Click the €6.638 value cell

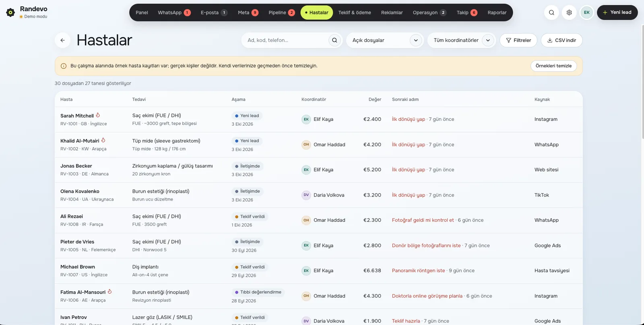point(372,271)
